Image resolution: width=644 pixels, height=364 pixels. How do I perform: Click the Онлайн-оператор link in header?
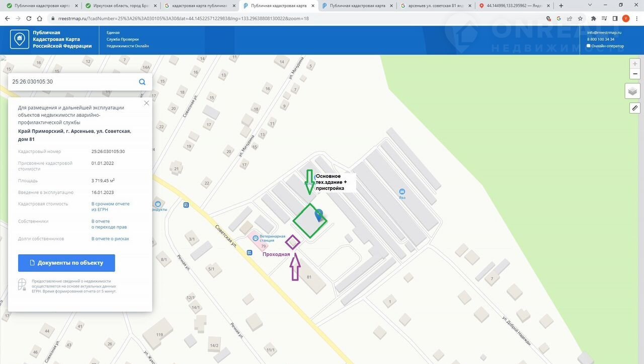click(607, 46)
